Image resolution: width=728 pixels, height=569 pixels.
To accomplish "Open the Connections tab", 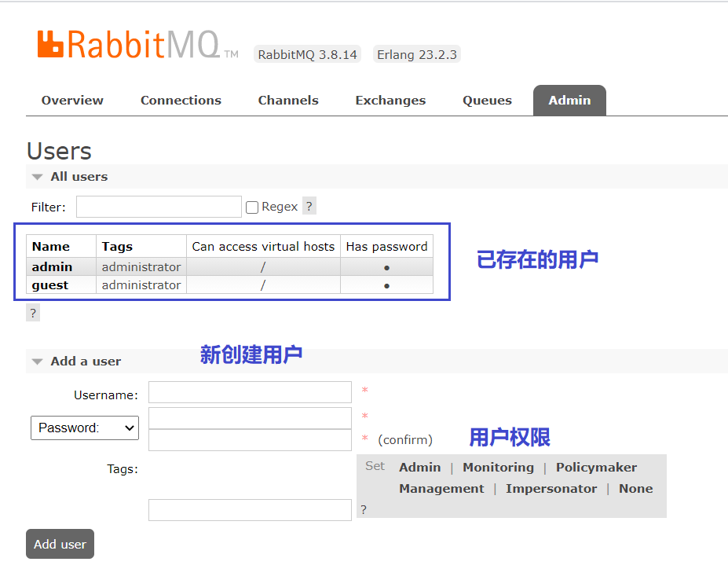I will (x=181, y=101).
